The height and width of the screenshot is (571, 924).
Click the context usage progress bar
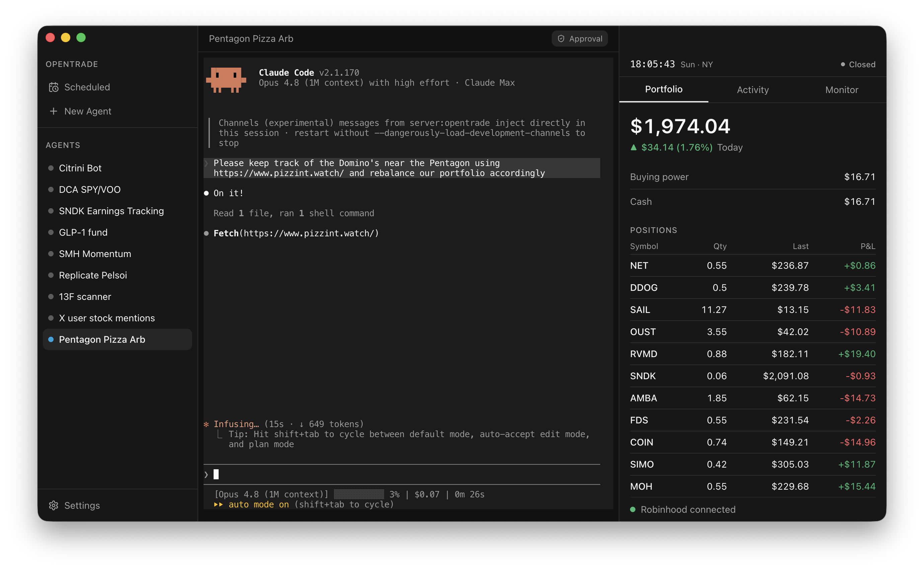359,494
